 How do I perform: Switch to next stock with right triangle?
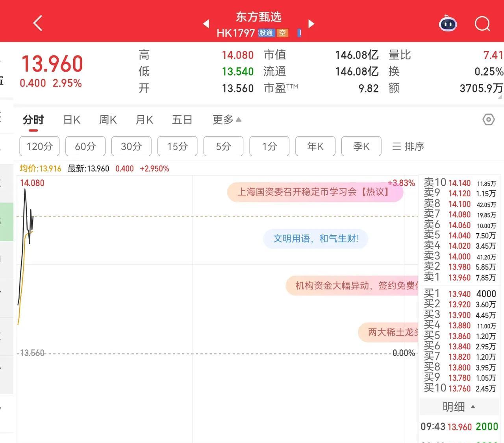click(x=311, y=24)
